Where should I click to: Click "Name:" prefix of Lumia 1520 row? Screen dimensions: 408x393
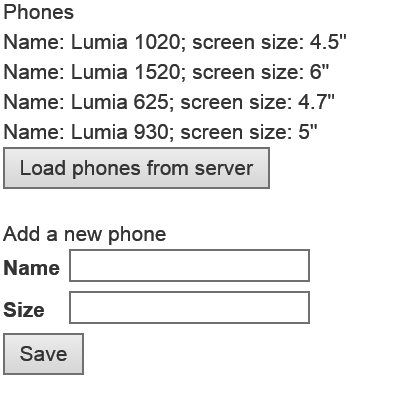(34, 72)
